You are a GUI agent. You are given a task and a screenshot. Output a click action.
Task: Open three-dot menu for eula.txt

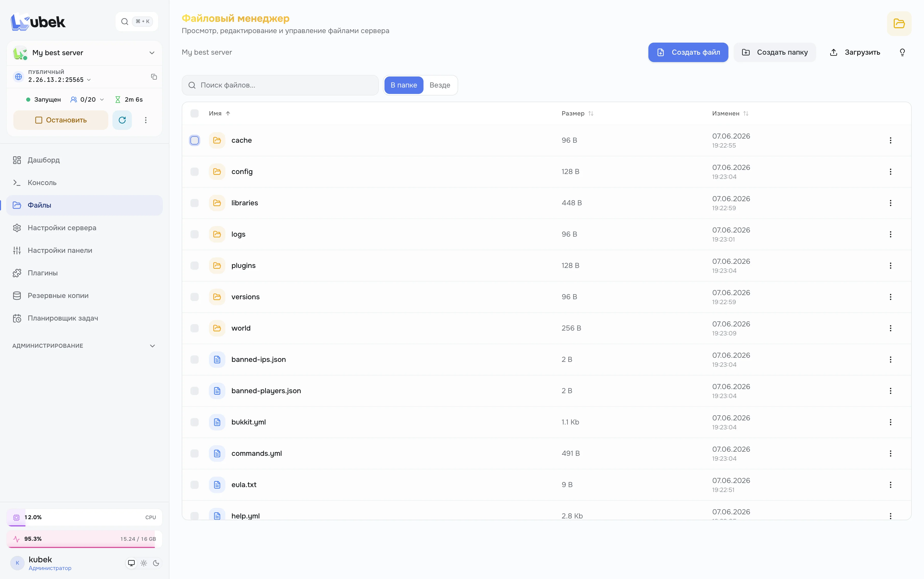890,485
